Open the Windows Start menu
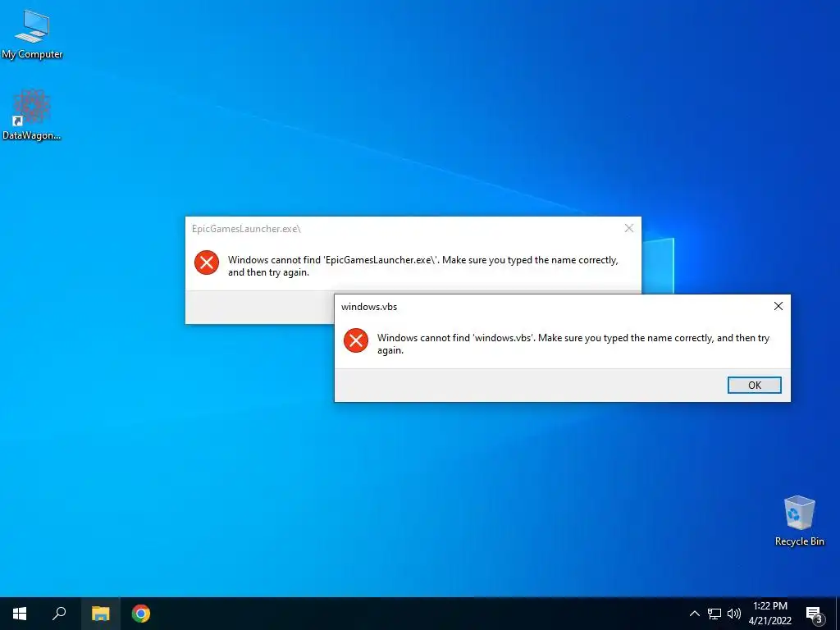This screenshot has height=630, width=840. tap(20, 614)
